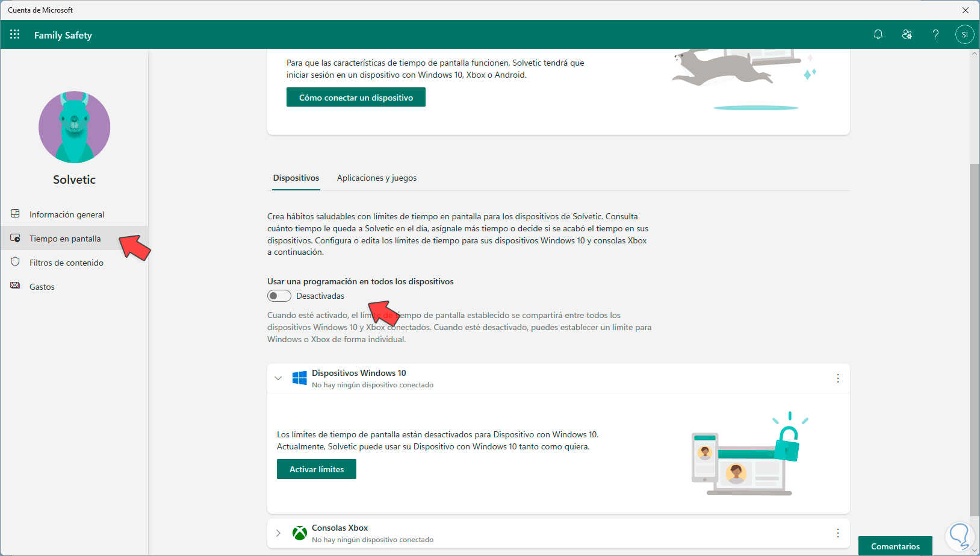Screen dimensions: 980x556
Task: Click the Solvetic llama avatar
Action: tap(75, 127)
